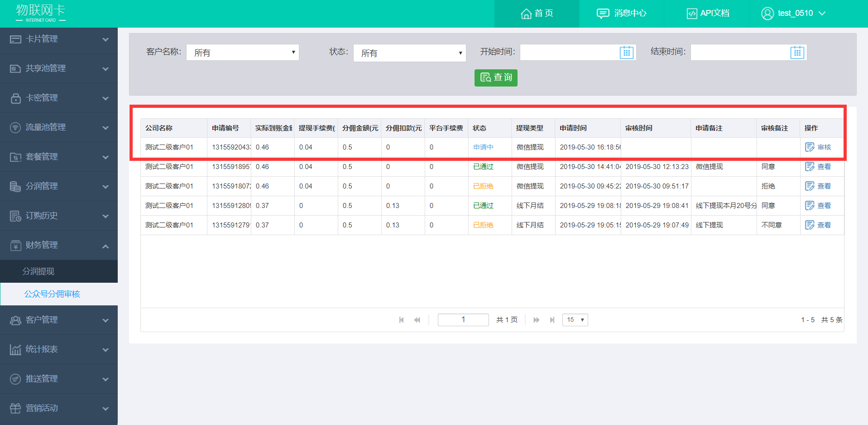Click the 卡片管理 card icon in sidebar
Screen dimensions: 868x425
15,39
